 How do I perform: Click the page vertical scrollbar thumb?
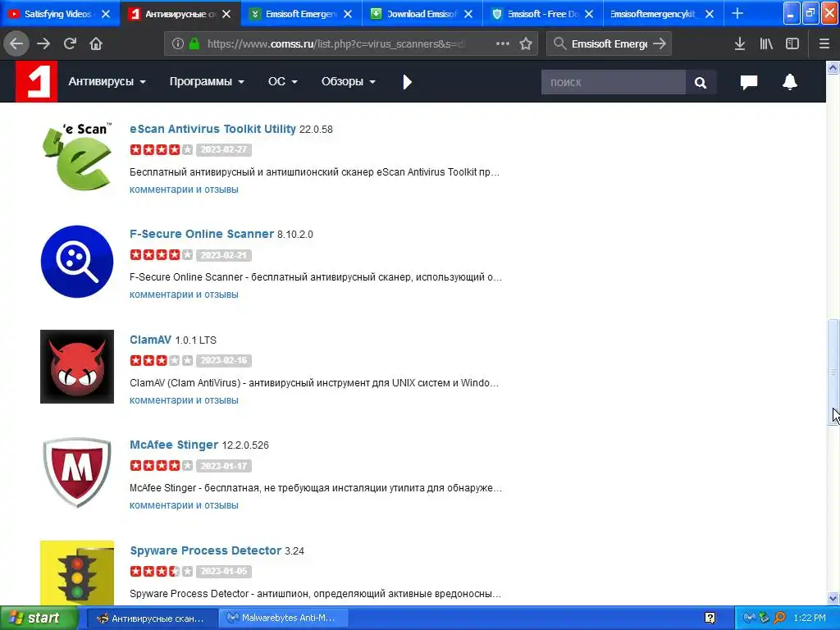(833, 372)
